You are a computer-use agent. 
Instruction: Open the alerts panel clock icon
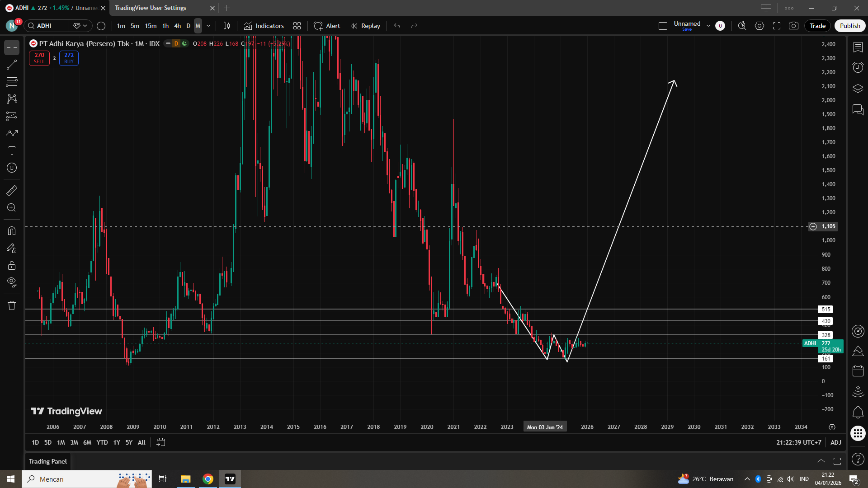[858, 67]
